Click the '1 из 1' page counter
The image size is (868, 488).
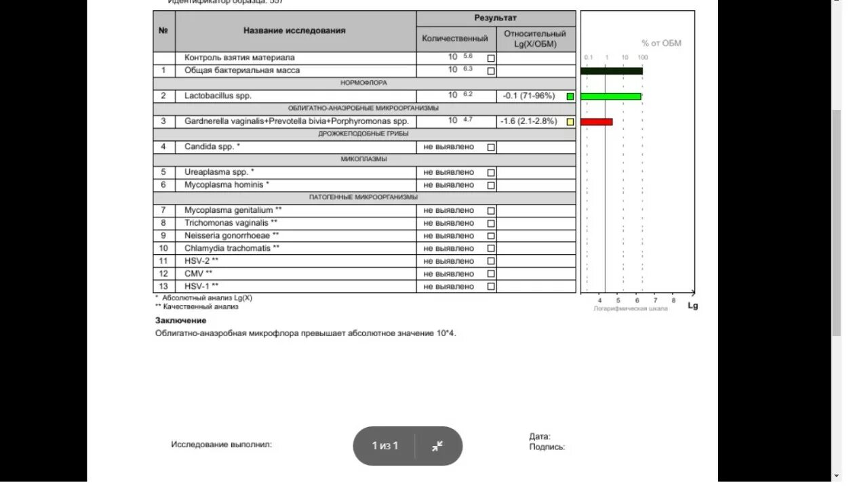384,446
